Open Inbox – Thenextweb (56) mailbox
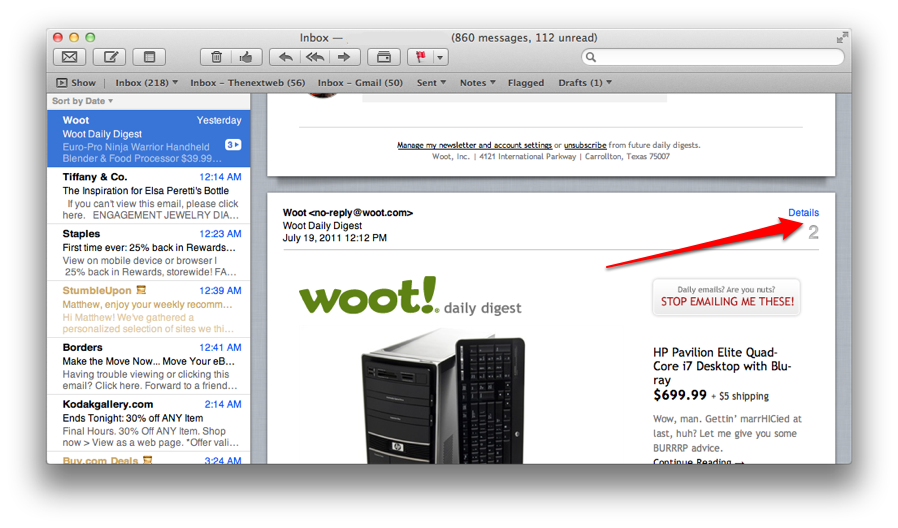898x528 pixels. [x=247, y=82]
